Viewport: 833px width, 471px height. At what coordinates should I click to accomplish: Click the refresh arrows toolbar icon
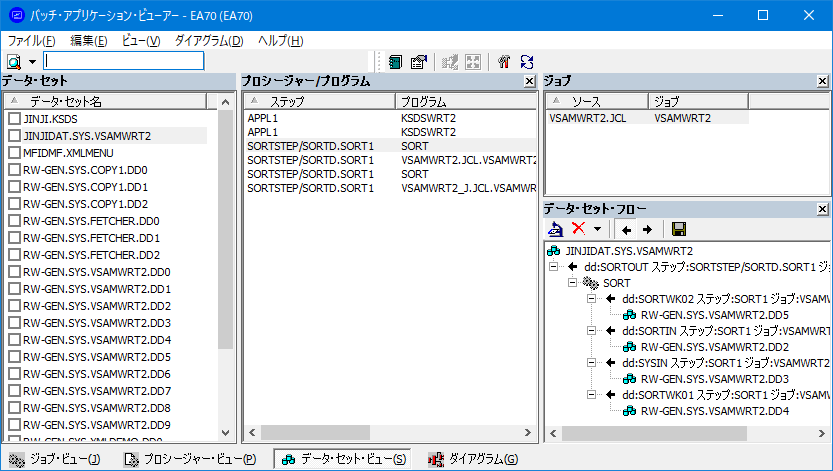526,62
